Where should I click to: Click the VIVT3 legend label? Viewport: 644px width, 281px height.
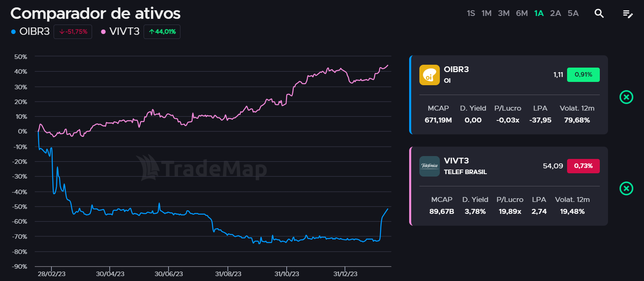(124, 32)
